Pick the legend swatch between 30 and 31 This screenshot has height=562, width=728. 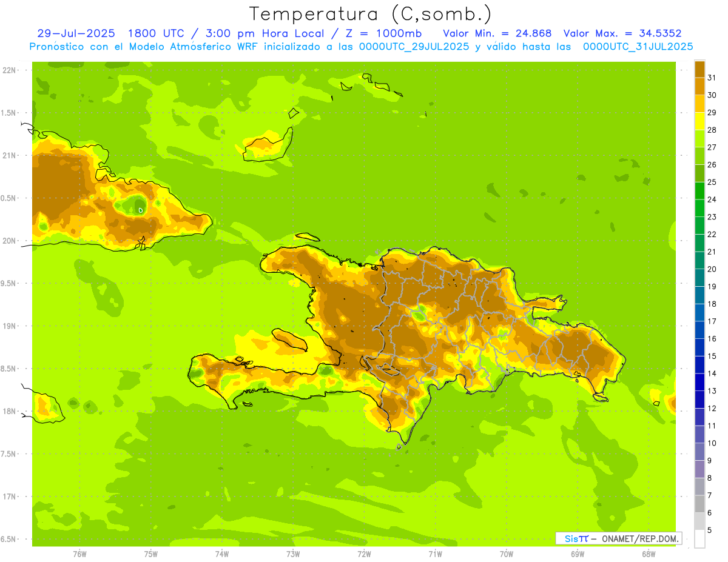pyautogui.click(x=699, y=86)
